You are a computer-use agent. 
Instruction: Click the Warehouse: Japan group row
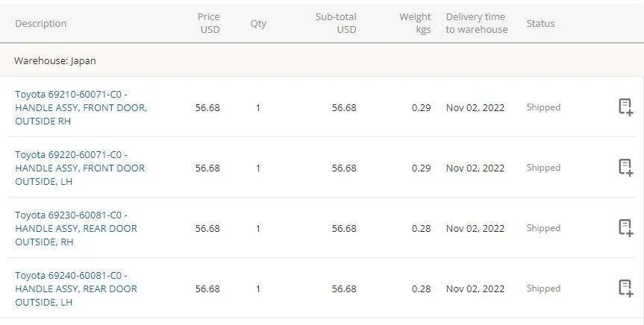(x=55, y=61)
